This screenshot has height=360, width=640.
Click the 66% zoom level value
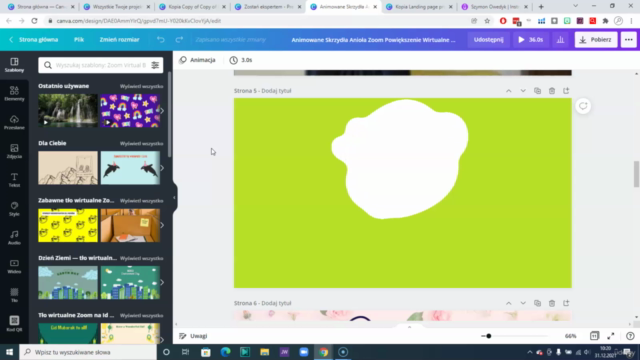(x=571, y=336)
